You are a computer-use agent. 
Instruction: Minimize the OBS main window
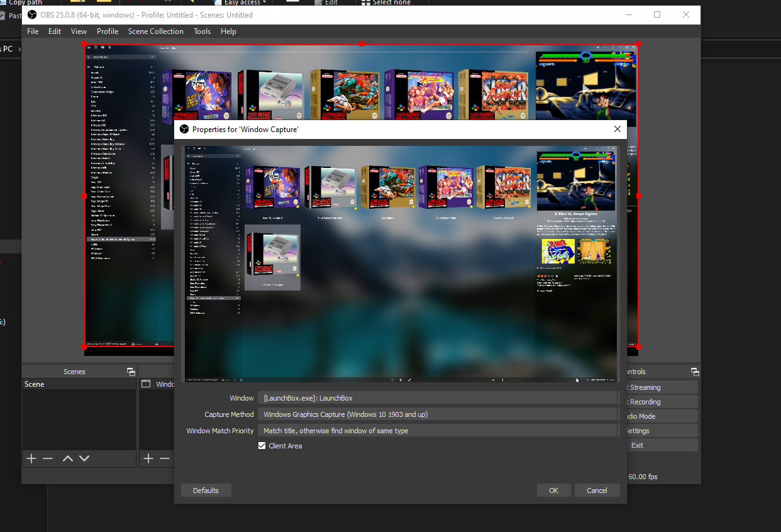pos(628,14)
